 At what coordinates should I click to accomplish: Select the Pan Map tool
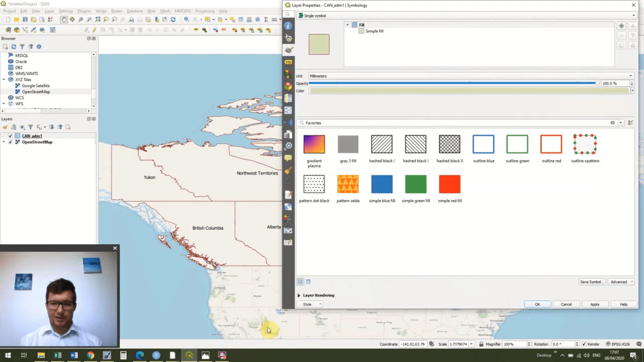pyautogui.click(x=64, y=19)
